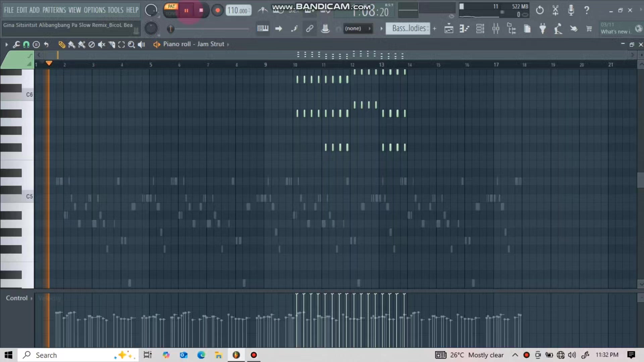Click the plugin plug icon

coord(543,29)
